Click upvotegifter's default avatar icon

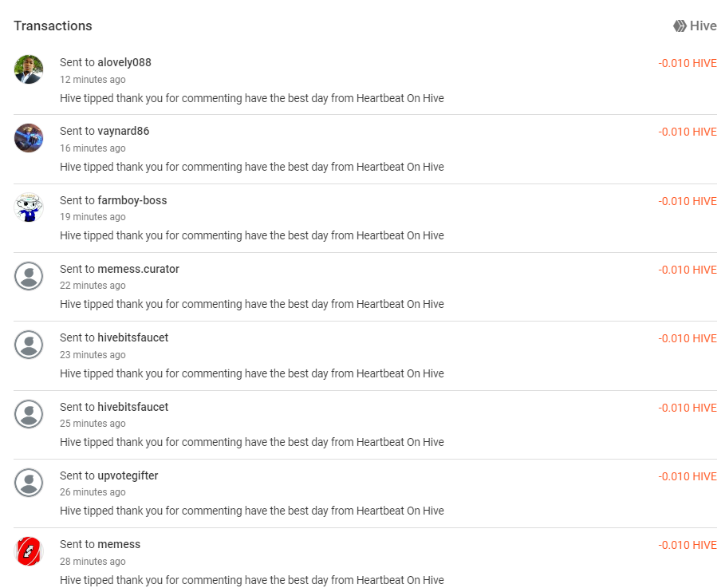[x=29, y=483]
